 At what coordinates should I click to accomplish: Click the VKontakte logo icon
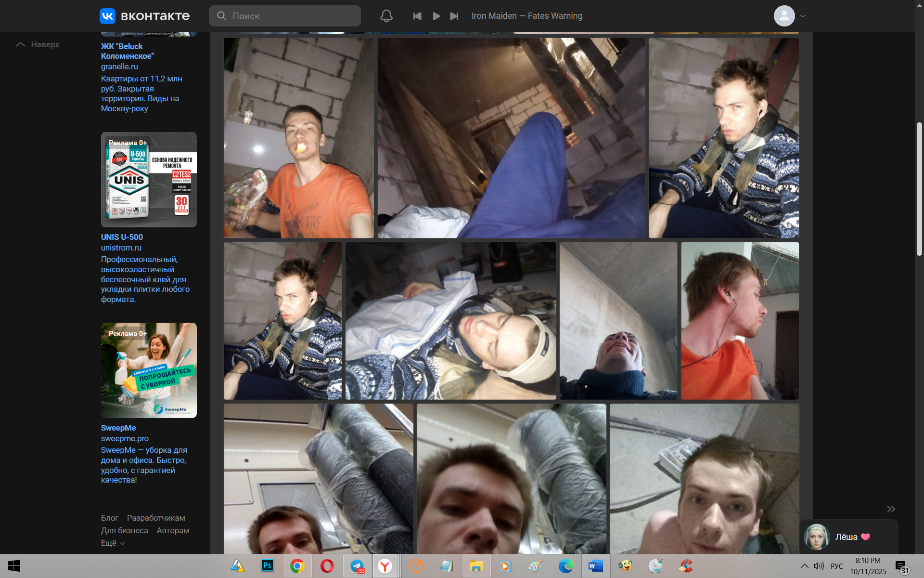pos(107,16)
